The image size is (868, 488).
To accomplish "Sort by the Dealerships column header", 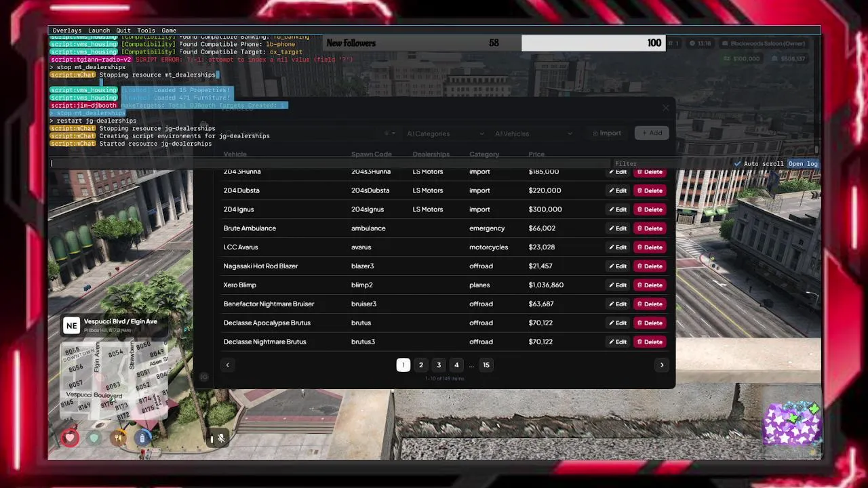I will tap(431, 155).
